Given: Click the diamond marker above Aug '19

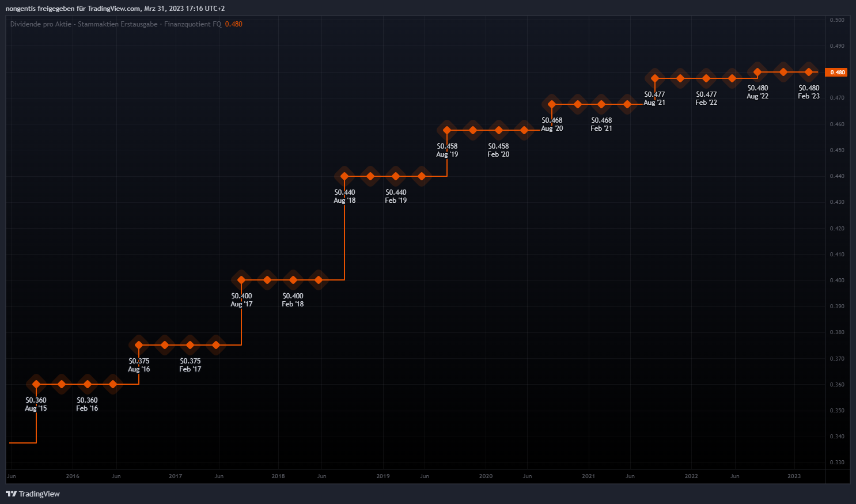Looking at the screenshot, I should 447,130.
